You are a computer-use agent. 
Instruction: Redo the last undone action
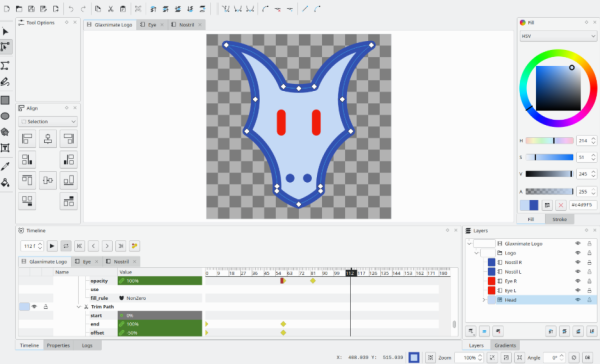click(83, 9)
